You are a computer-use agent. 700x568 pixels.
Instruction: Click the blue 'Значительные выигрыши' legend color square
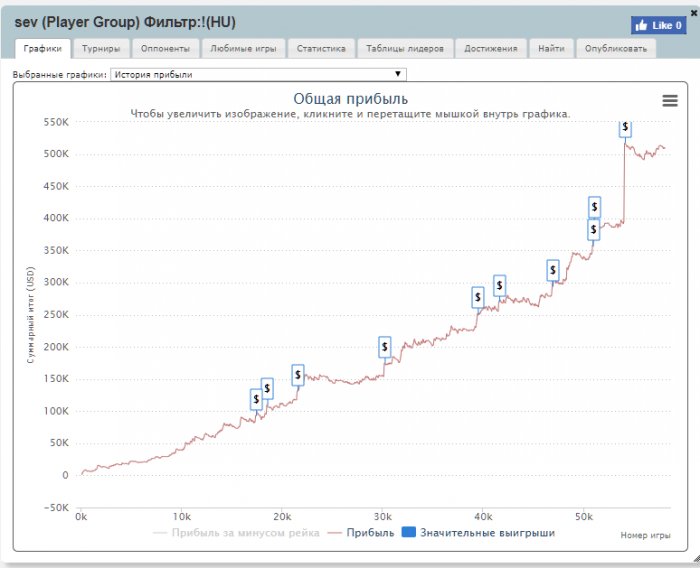408,533
